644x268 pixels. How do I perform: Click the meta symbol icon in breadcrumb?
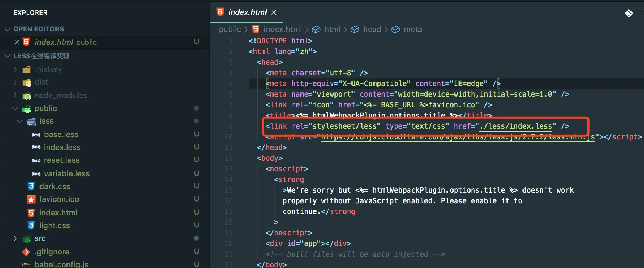point(396,30)
